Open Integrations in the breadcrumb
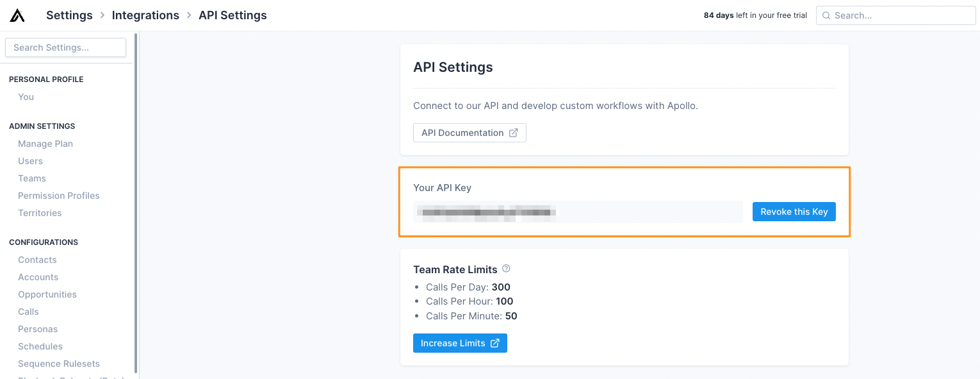 point(145,15)
